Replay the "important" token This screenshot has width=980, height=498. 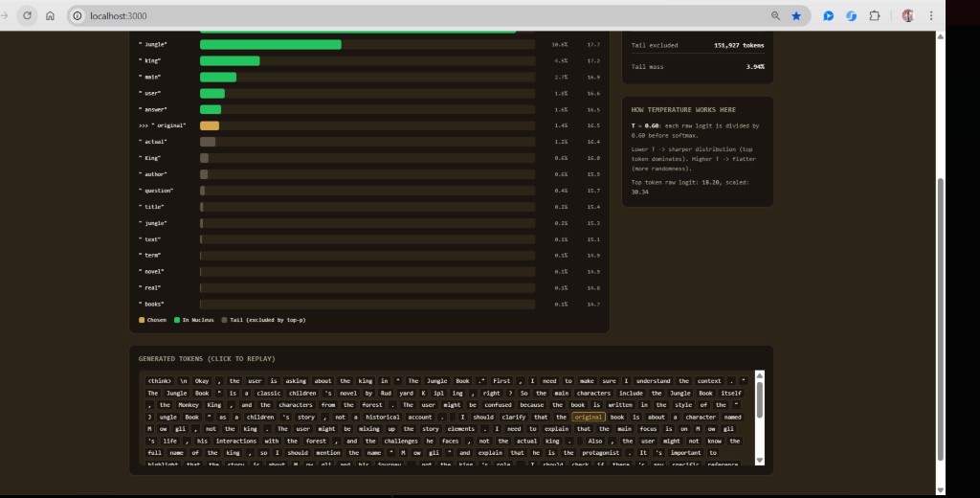coord(686,452)
